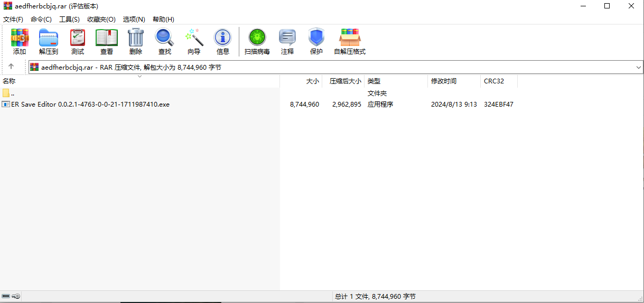Open the 文件(F) menu

[x=13, y=20]
